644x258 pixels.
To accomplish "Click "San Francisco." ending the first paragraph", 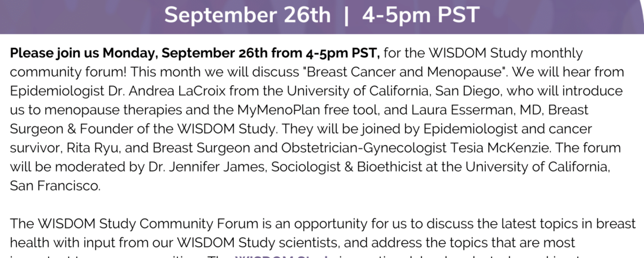I will pos(55,186).
